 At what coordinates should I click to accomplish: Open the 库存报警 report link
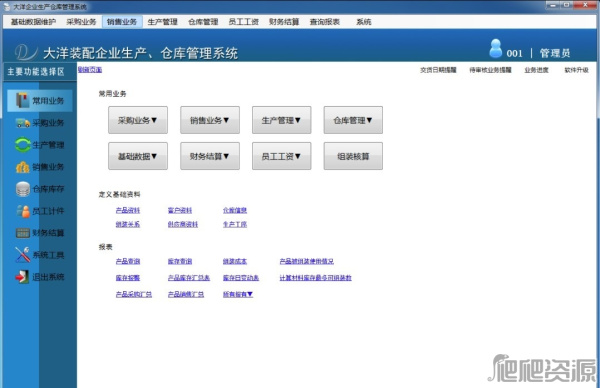[x=128, y=278]
